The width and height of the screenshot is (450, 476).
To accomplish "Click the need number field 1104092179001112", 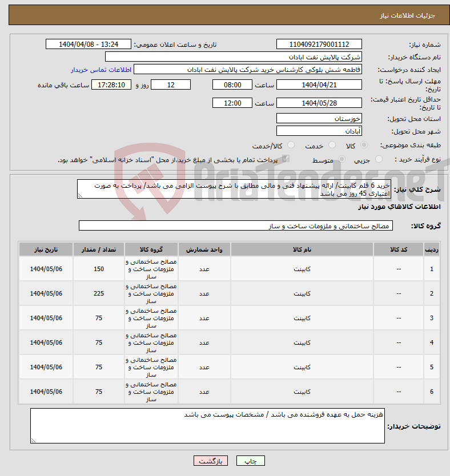I will click(x=319, y=45).
